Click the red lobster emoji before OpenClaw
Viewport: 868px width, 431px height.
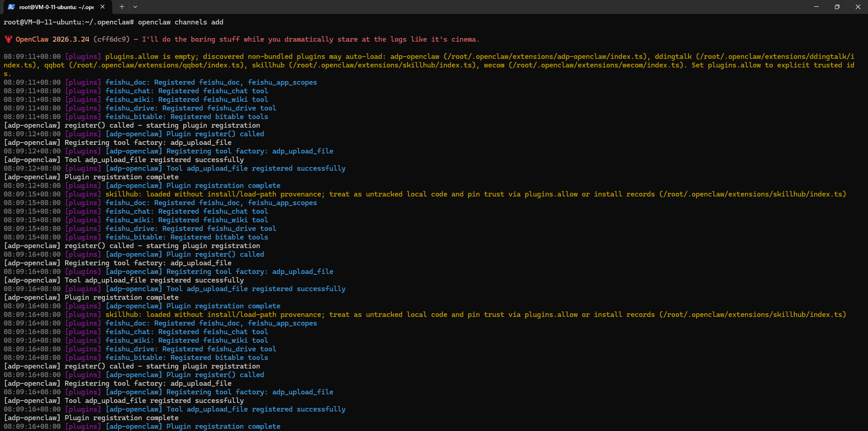(8, 39)
